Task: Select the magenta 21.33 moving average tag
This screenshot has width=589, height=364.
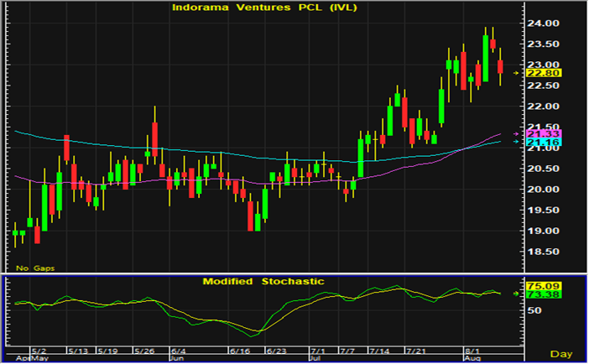Action: [538, 134]
